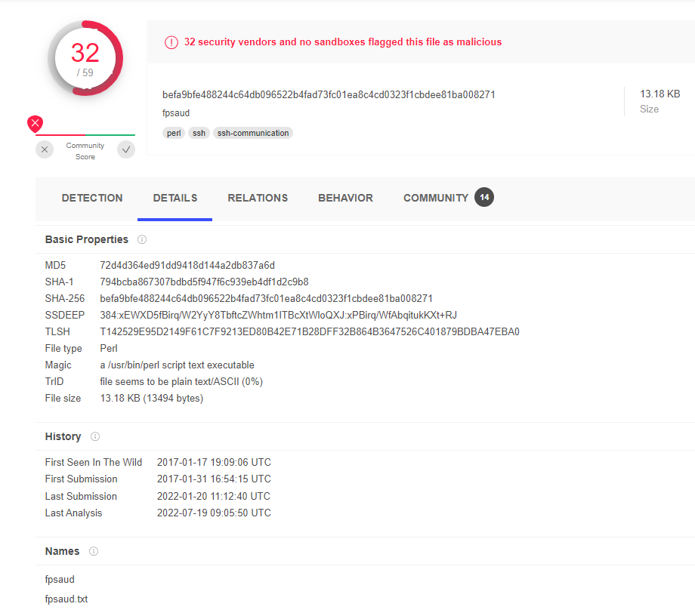695x616 pixels.
Task: Click the Basic Properties info icon
Action: coord(142,239)
